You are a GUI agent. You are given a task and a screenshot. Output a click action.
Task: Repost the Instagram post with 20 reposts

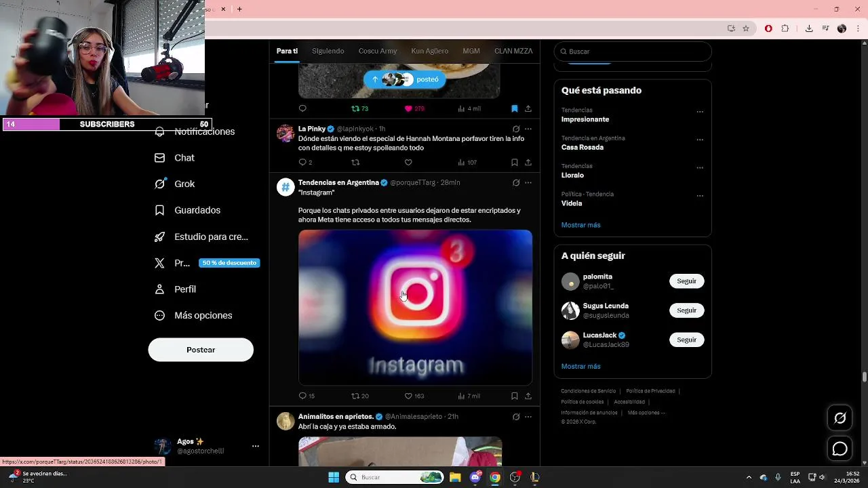click(359, 396)
